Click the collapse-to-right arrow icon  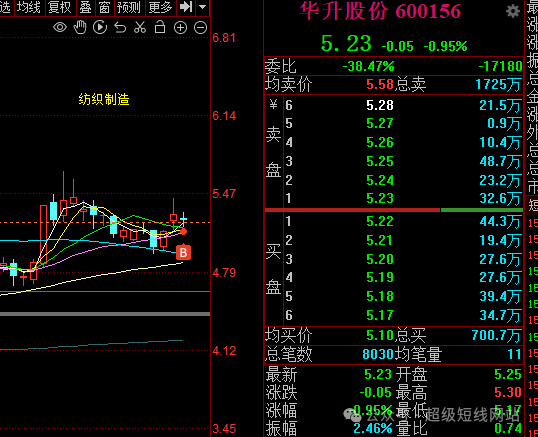point(186,7)
